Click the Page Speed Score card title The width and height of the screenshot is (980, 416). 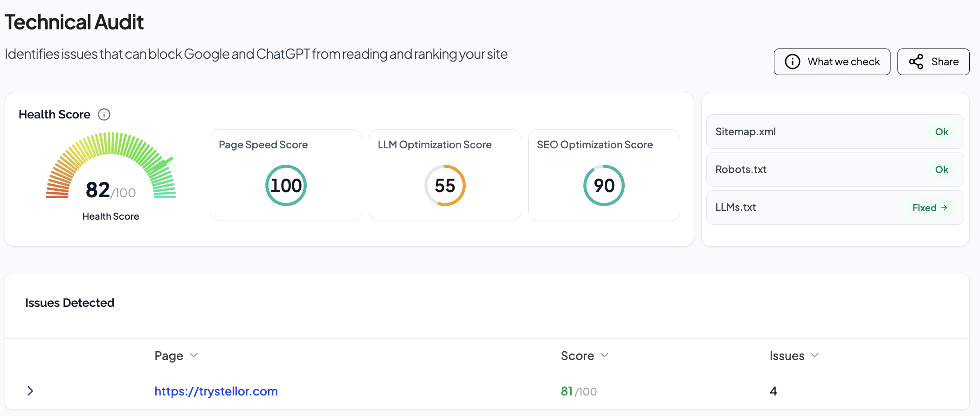(263, 145)
